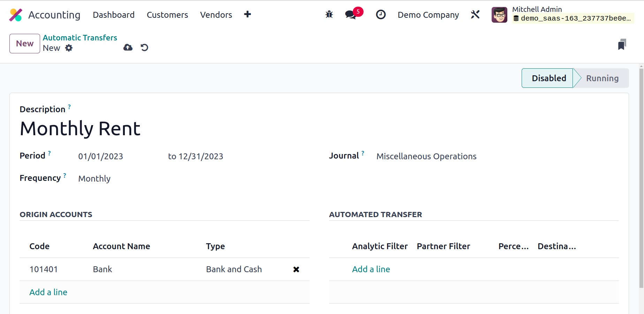Discard changes with the undo arrow icon
The width and height of the screenshot is (644, 314).
(144, 47)
